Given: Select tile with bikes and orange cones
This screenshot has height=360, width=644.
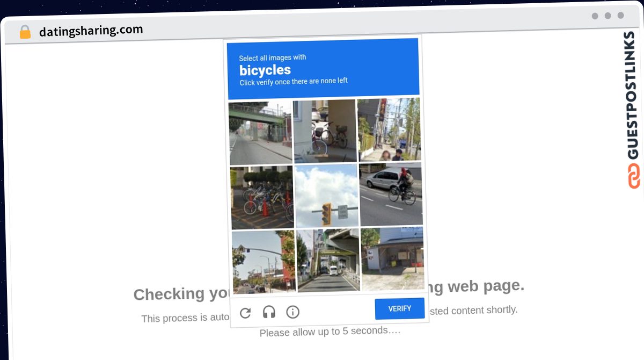Looking at the screenshot, I should (262, 197).
